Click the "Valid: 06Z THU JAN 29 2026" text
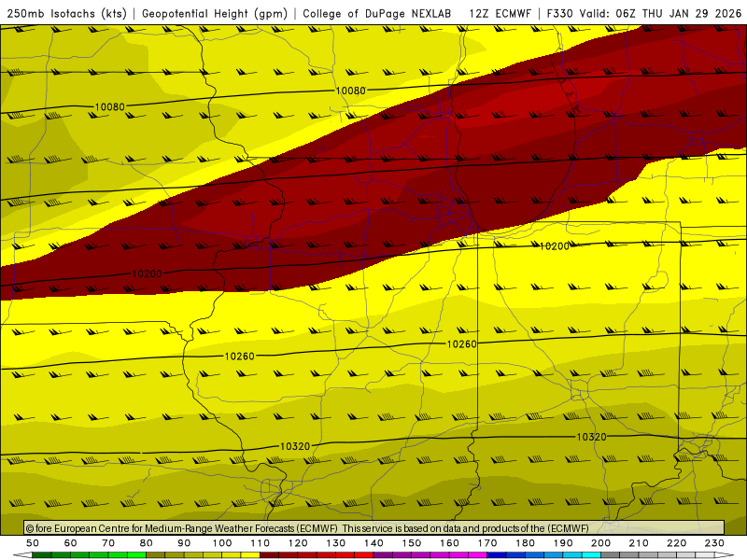The height and width of the screenshot is (560, 747). coord(660,14)
